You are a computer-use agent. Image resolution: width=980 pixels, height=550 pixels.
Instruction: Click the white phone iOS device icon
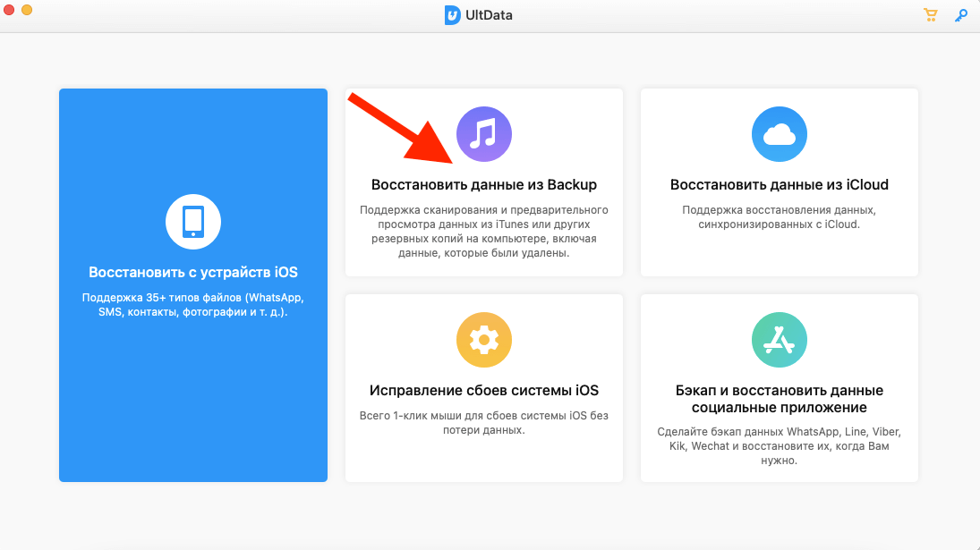(x=193, y=222)
